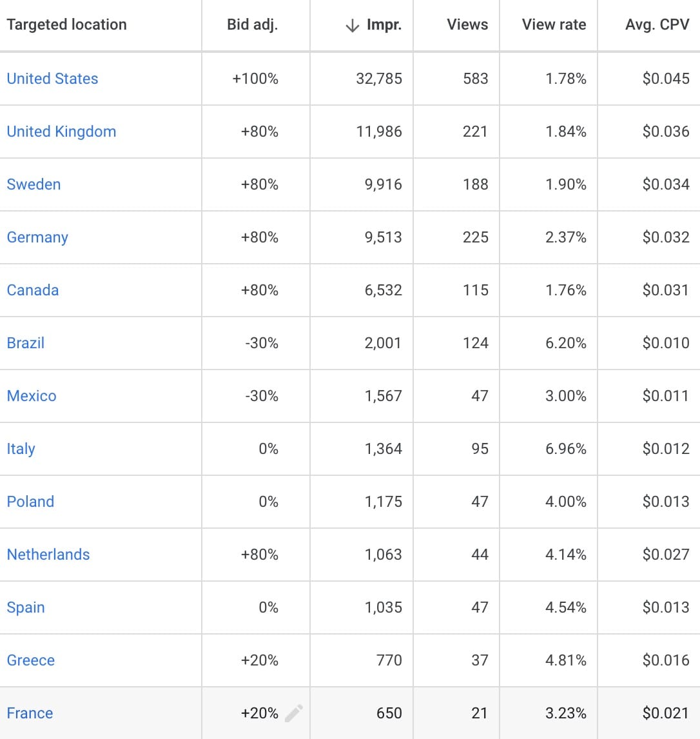Screen dimensions: 700x739
Task: Select Sweden from the targeted locations
Action: coord(34,184)
